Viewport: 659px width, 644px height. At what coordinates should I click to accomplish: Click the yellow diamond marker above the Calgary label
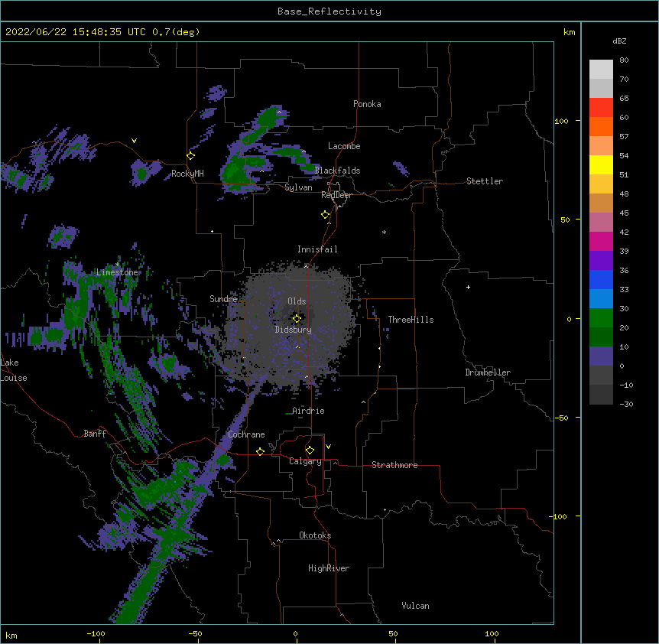point(310,450)
